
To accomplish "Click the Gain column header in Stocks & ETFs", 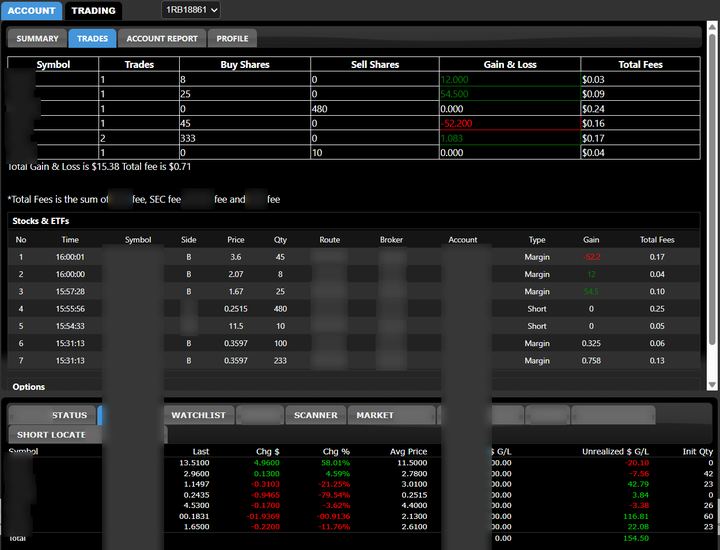I will [591, 240].
